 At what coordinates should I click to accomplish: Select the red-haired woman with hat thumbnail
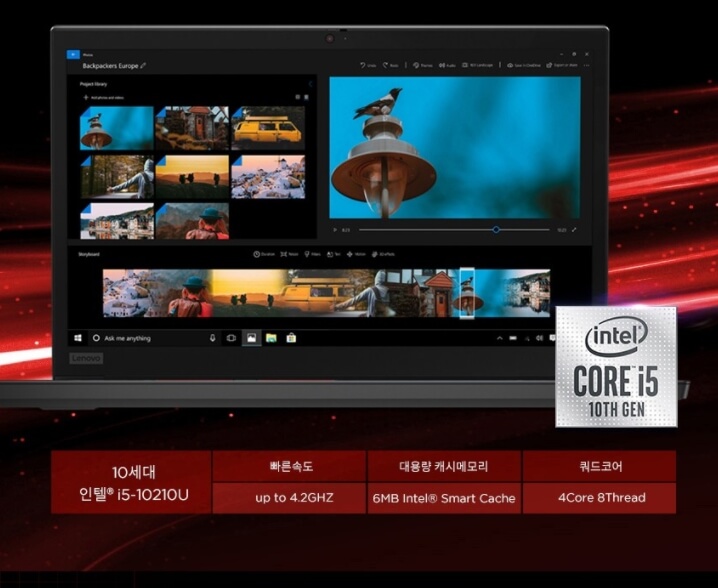pos(192,221)
